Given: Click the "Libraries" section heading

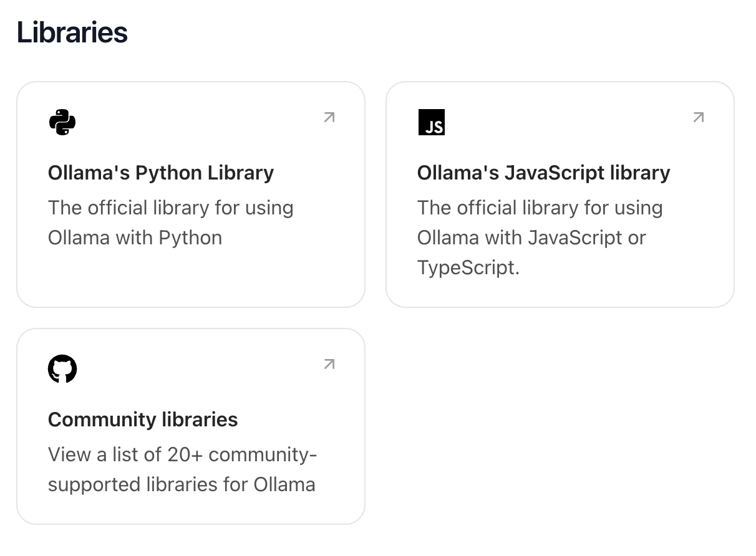Looking at the screenshot, I should click(72, 32).
